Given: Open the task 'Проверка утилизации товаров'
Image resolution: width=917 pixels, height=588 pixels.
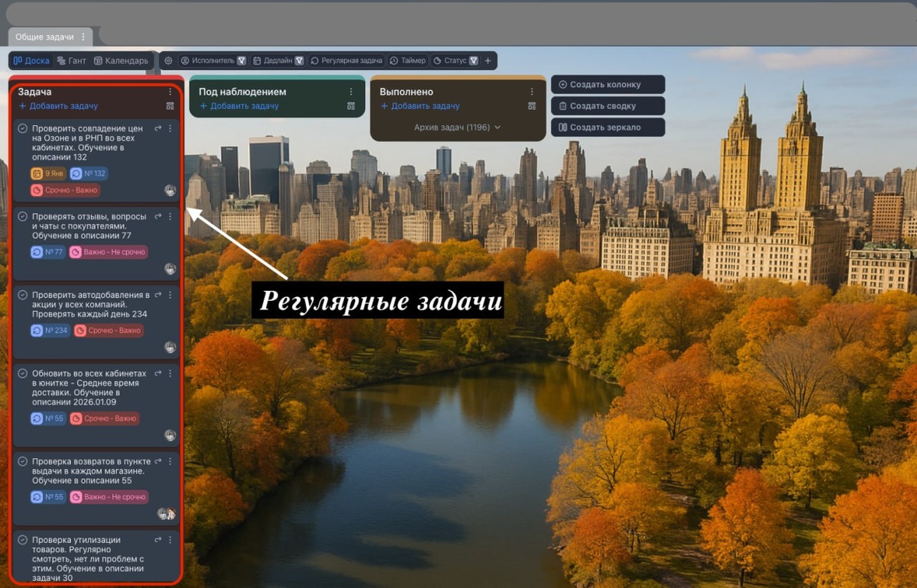Looking at the screenshot, I should (87, 559).
